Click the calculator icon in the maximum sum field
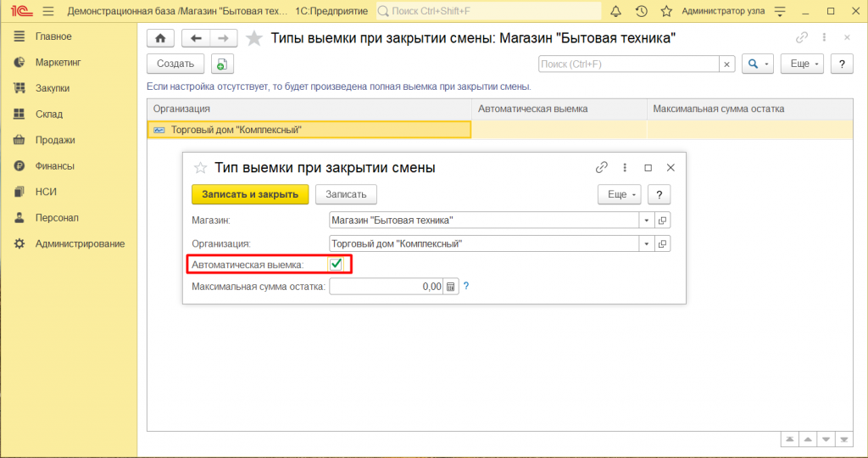Viewport: 868px width, 458px height. (451, 287)
